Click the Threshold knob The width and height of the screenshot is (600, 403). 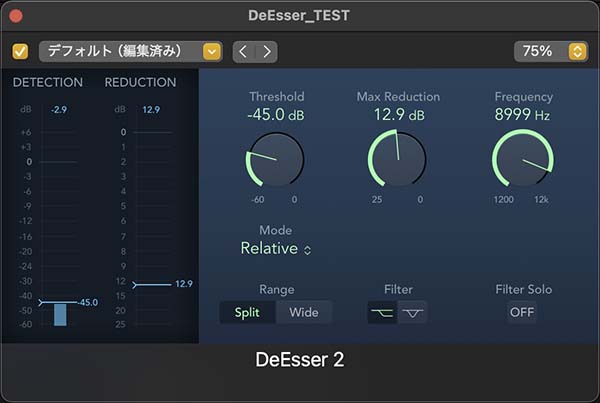pyautogui.click(x=274, y=160)
